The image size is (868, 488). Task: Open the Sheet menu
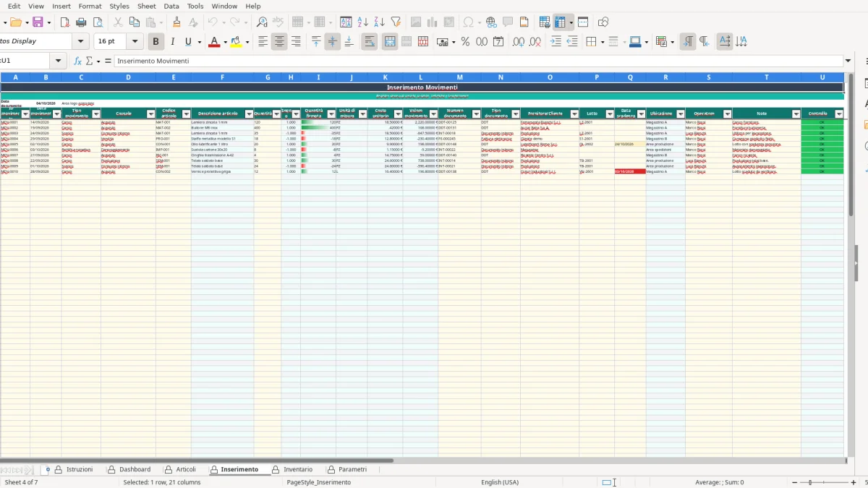point(146,6)
